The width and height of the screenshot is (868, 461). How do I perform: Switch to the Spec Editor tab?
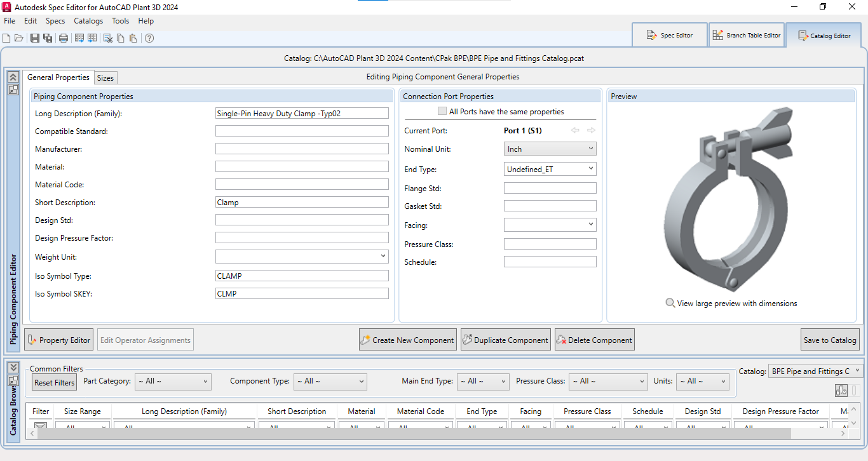coord(670,35)
